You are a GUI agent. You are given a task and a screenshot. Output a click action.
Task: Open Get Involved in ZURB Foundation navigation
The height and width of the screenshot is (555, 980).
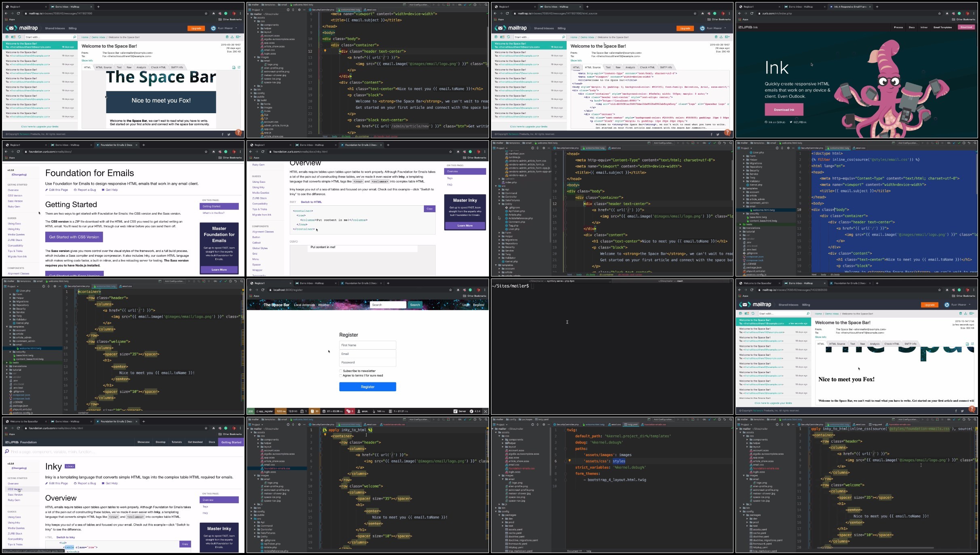coord(195,442)
